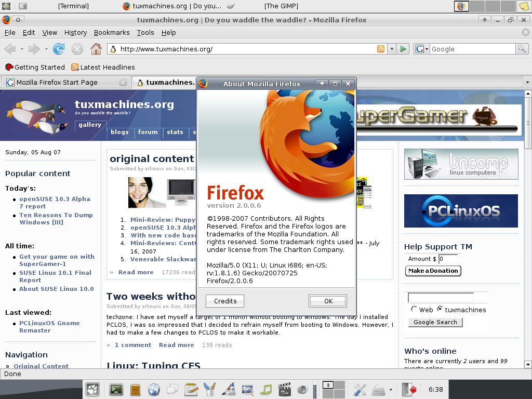This screenshot has height=399, width=532.
Task: Select the Web radio button
Action: pos(414,309)
